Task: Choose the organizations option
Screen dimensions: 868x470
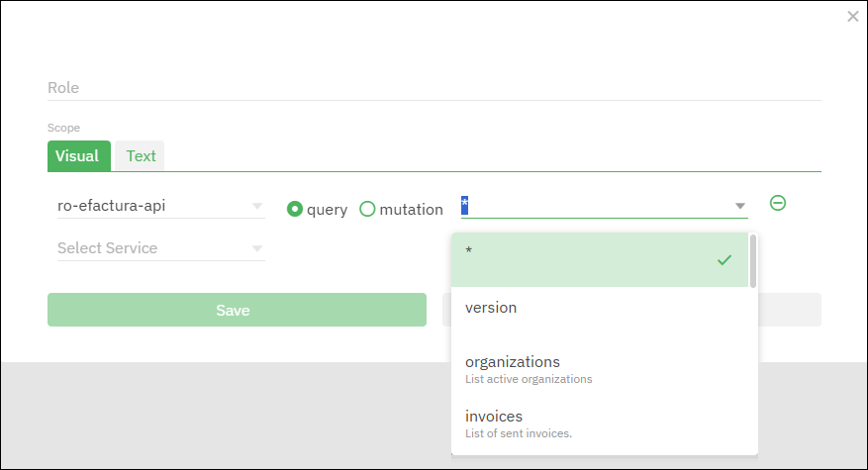Action: (600, 369)
